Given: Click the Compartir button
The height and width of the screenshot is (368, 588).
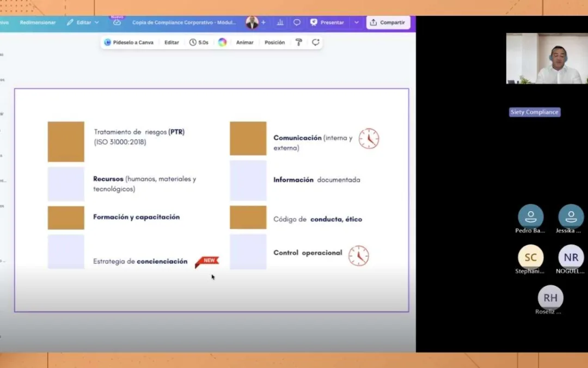Looking at the screenshot, I should (x=388, y=22).
